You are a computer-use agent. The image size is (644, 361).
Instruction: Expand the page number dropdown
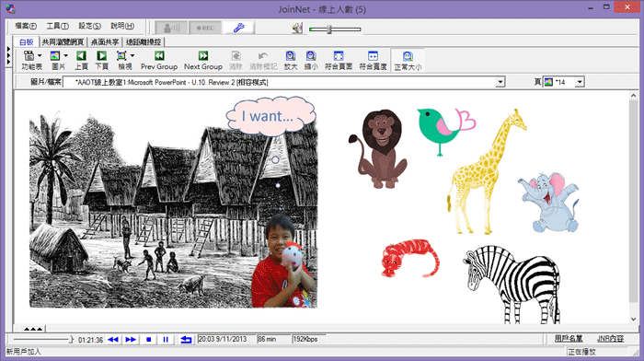(580, 82)
